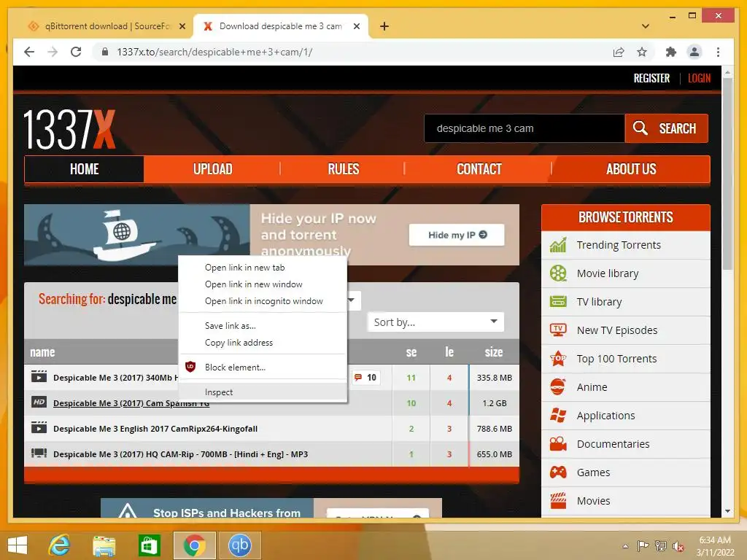Open the Chrome three-dot menu
Viewport: 747px width, 560px height.
tap(718, 52)
